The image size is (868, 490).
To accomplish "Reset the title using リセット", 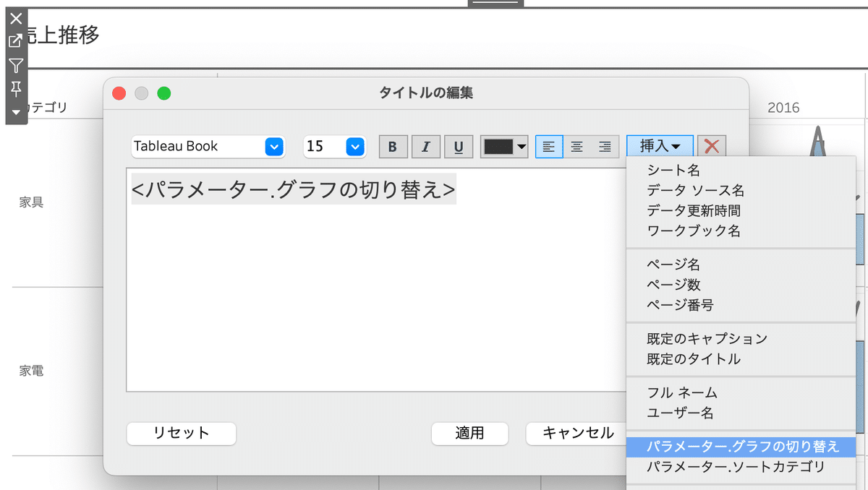I will [x=181, y=434].
